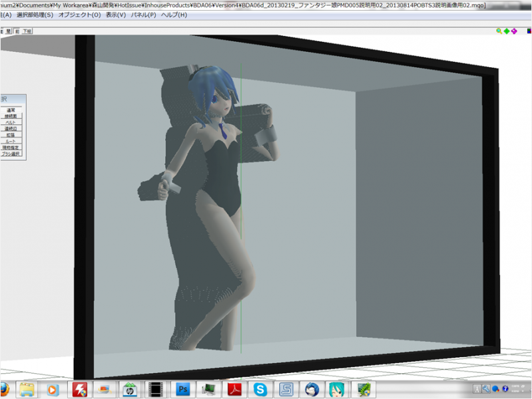Viewport: 532px width, 399px height.
Task: Select the ブラシ選択 selection mode
Action: [x=11, y=154]
